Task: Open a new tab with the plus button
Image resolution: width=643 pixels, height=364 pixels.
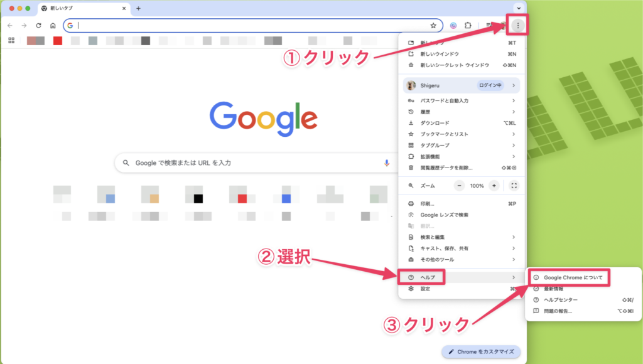Action: [138, 8]
